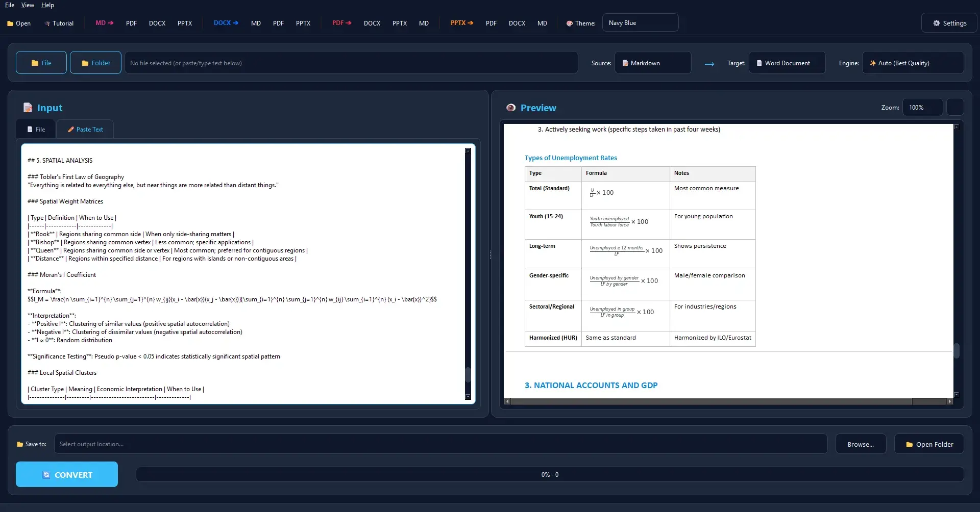Choose the PPTX to DOCX conversion shortcut
980x512 pixels.
tap(517, 23)
